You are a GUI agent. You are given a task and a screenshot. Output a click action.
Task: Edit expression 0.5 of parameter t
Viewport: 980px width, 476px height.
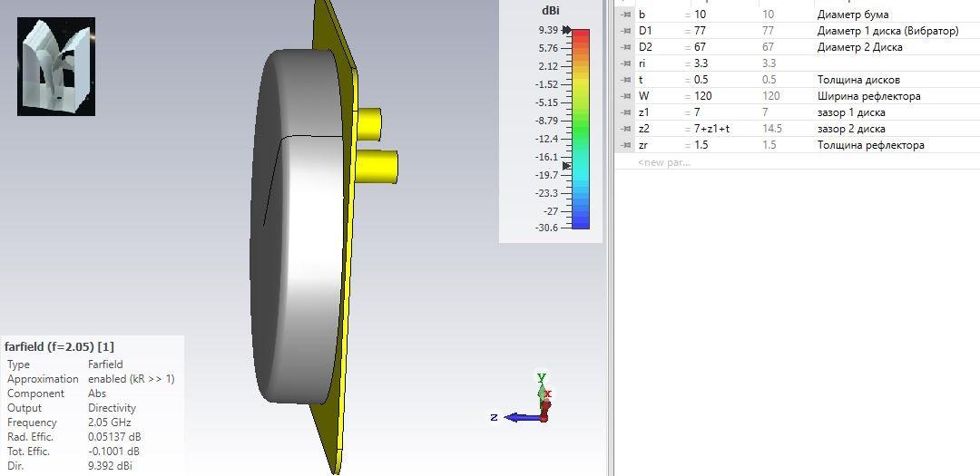point(701,80)
